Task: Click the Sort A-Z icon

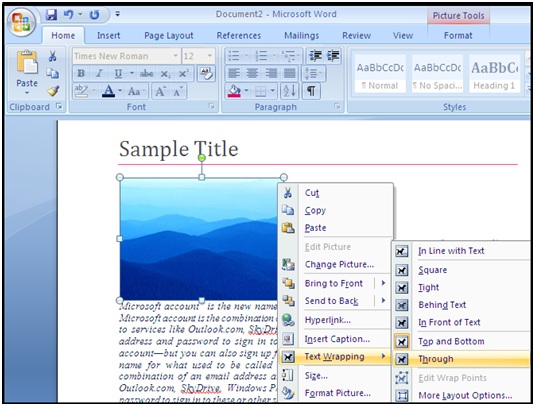Action: pos(289,91)
